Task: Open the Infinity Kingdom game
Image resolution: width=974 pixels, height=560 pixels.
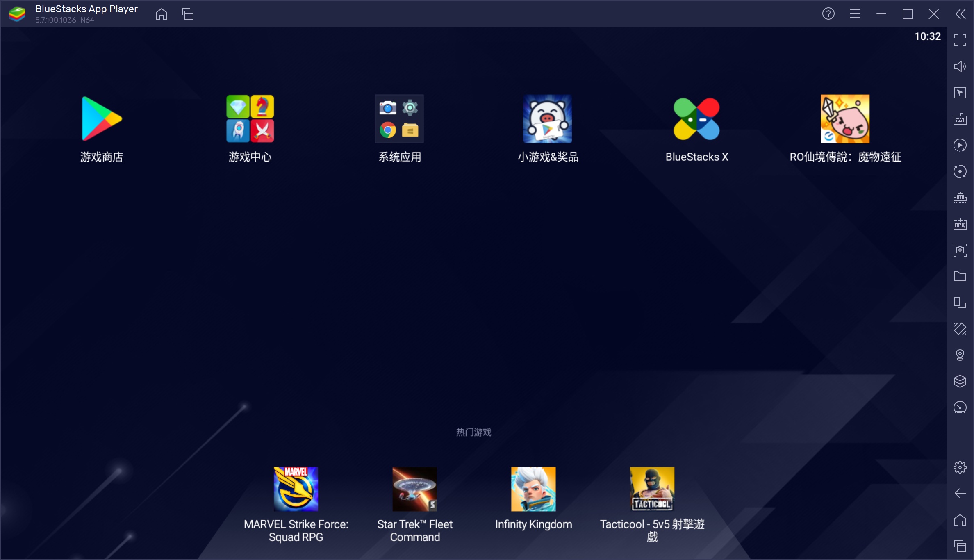Action: (x=533, y=489)
